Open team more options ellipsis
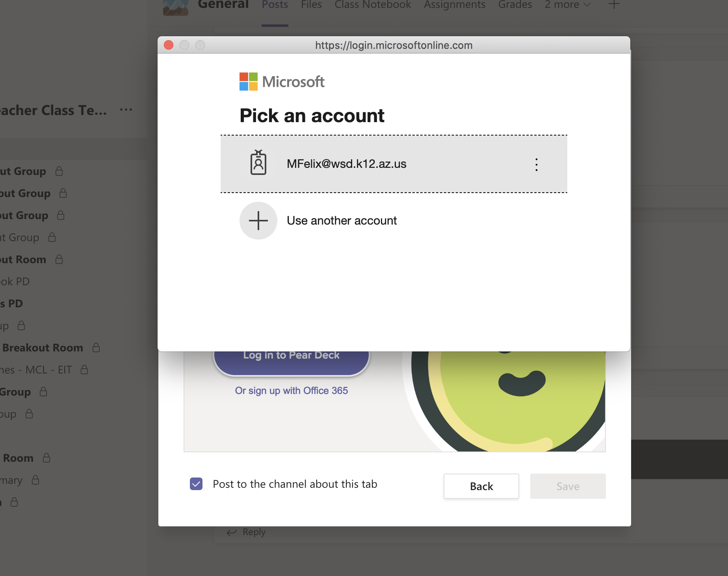 point(126,110)
